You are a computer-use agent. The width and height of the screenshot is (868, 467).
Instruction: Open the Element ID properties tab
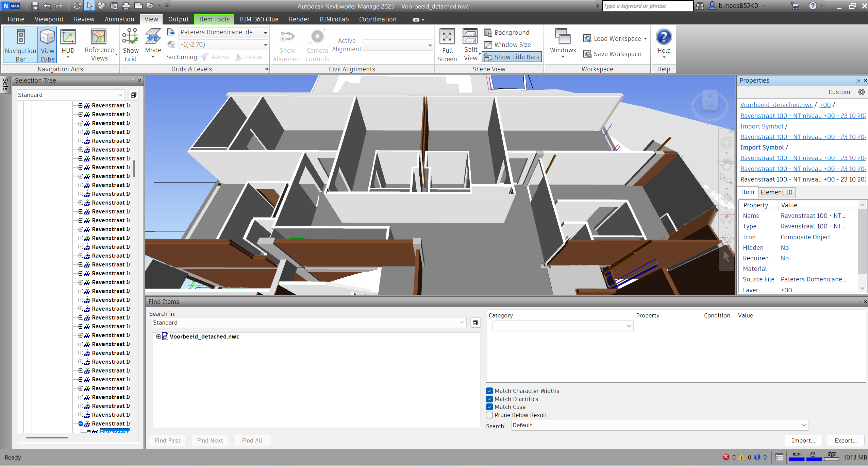pos(776,192)
